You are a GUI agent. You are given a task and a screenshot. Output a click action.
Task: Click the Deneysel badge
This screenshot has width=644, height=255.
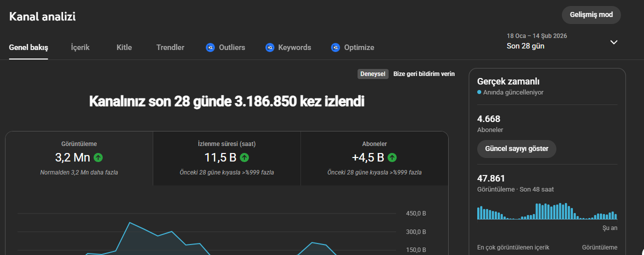click(373, 74)
